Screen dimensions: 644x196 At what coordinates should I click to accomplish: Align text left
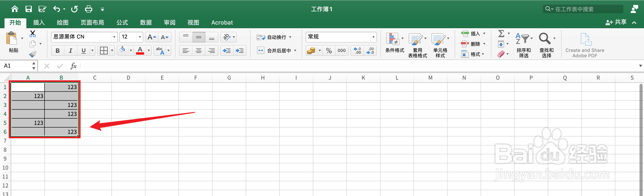186,51
